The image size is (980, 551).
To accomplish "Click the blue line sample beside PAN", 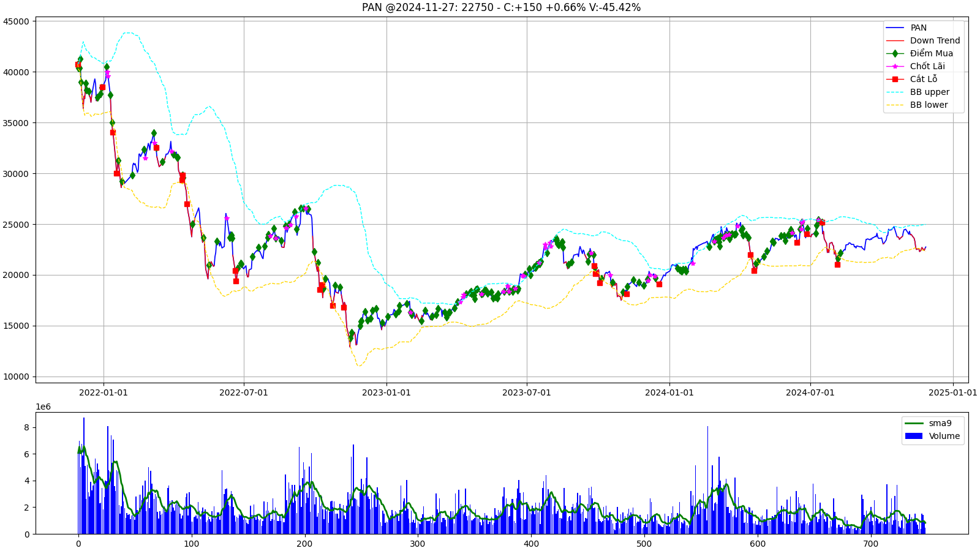I will pos(895,28).
